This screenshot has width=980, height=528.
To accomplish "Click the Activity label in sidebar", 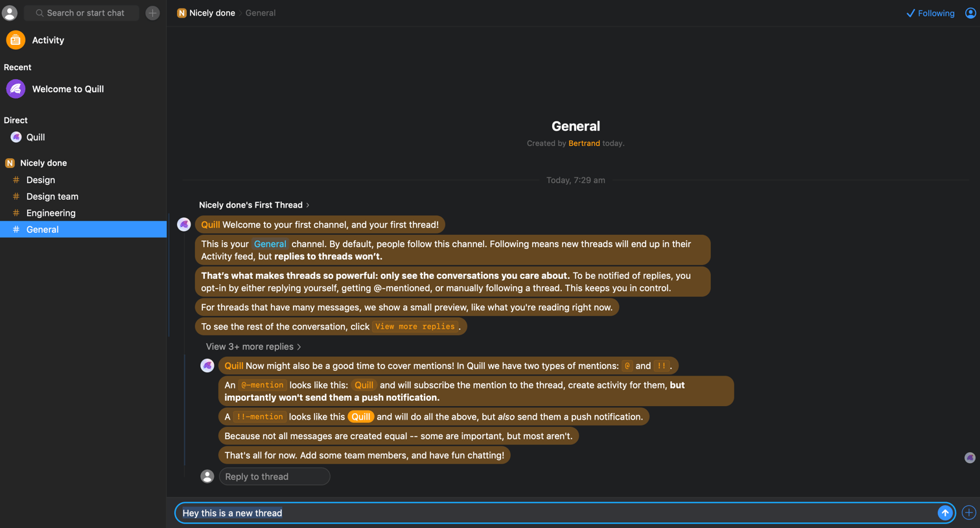I will click(x=48, y=40).
